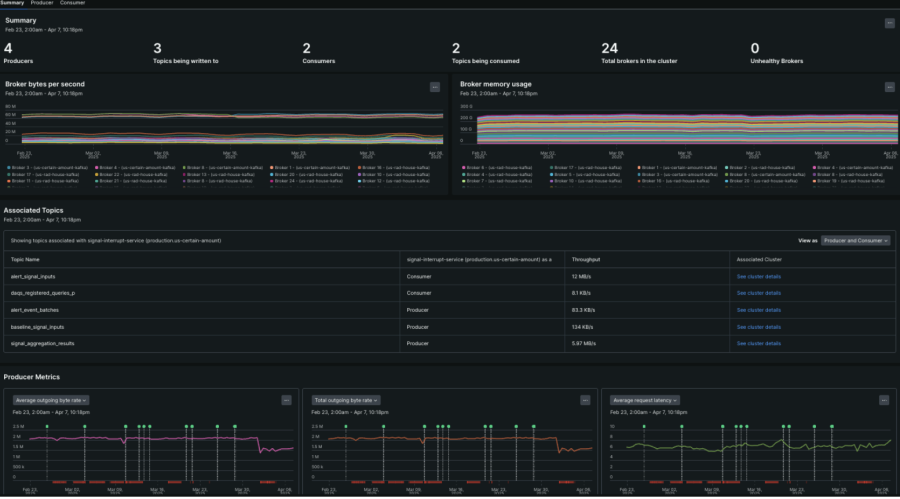Expand the 'Producer and Consumer' view dropdown
900x499 pixels.
[x=857, y=241]
